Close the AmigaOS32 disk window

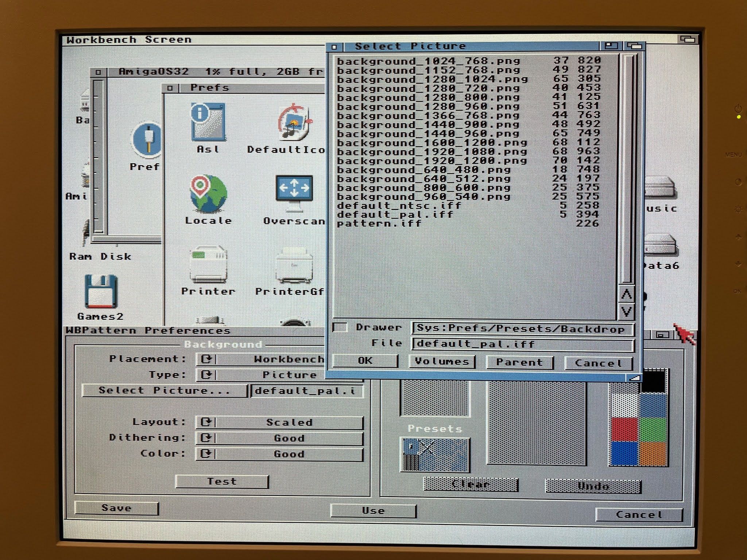(98, 72)
